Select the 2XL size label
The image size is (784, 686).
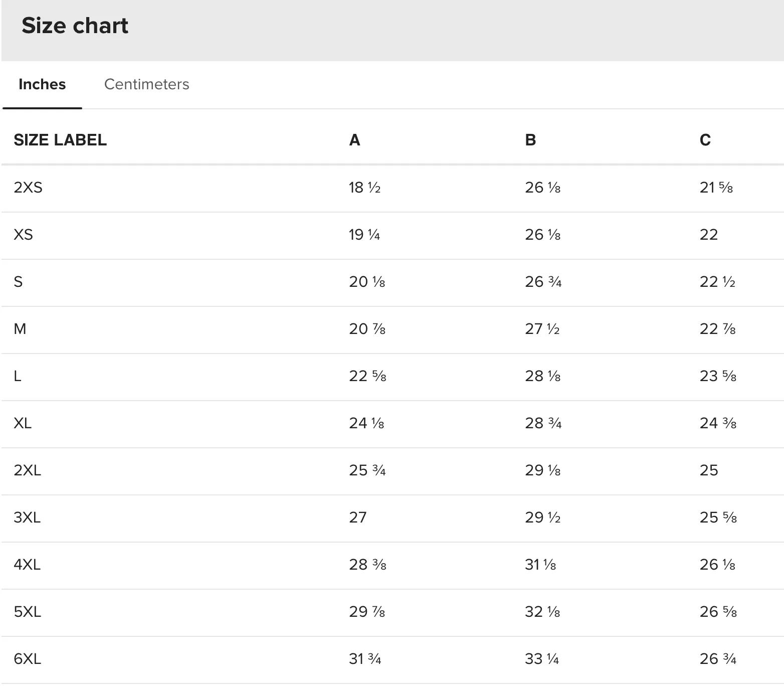click(28, 470)
